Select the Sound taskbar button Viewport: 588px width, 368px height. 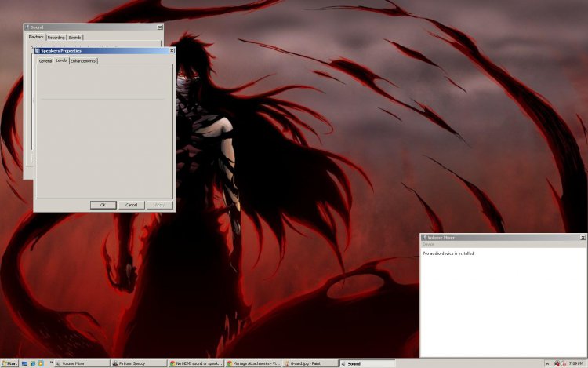pyautogui.click(x=367, y=363)
